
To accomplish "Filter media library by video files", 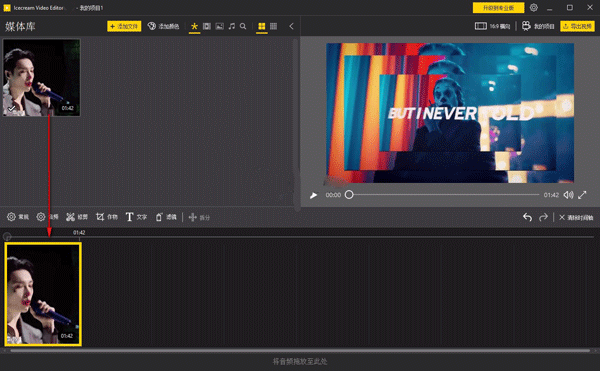I will (x=207, y=26).
